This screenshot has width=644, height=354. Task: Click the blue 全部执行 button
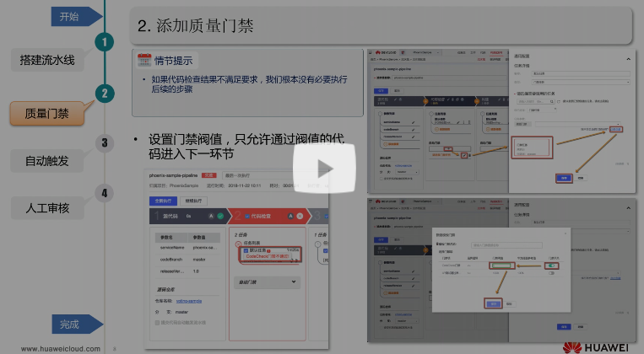coord(163,201)
